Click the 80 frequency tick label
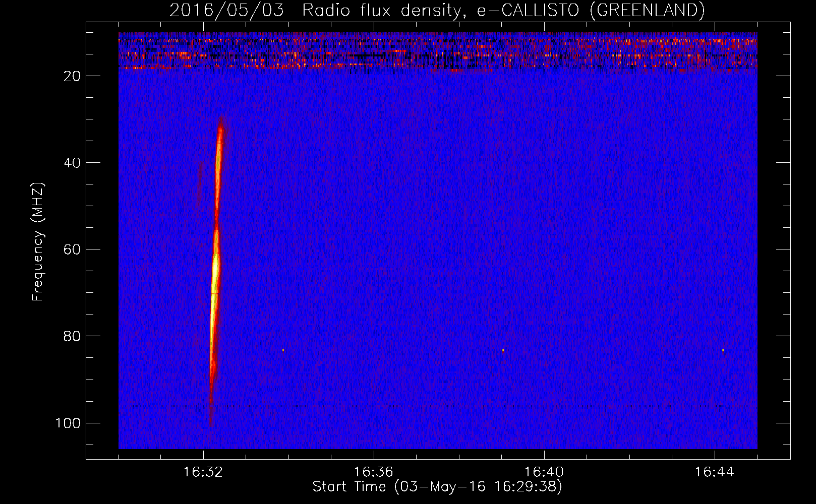 [72, 336]
